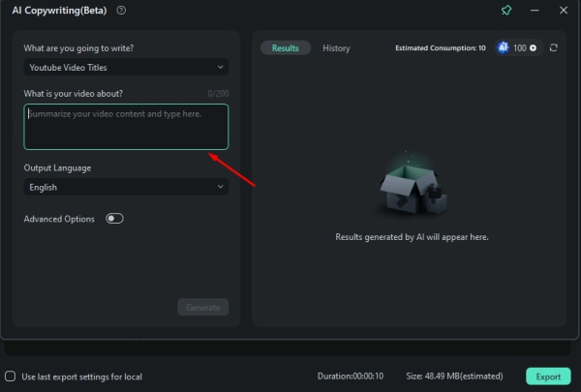Check Use last export settings for local
Screen dimensions: 581x392
click(x=11, y=377)
